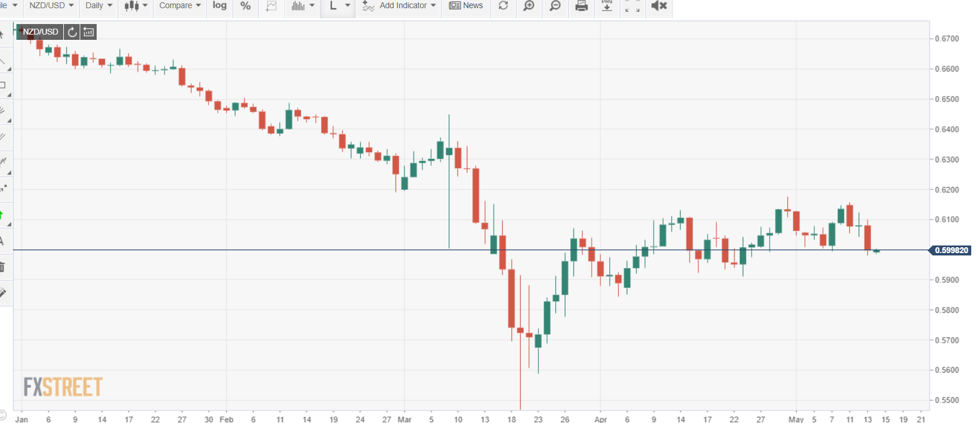Toggle logarithmic scale with log button
This screenshot has height=423, width=980.
[x=220, y=6]
